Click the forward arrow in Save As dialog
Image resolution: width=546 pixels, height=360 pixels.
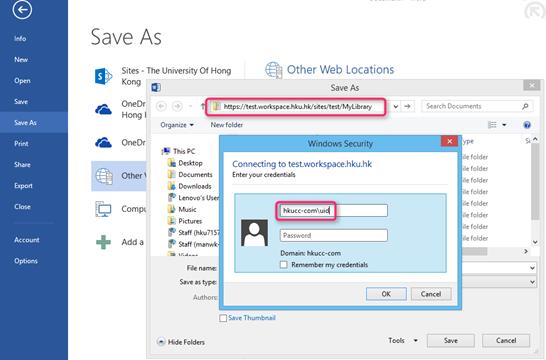click(x=177, y=106)
